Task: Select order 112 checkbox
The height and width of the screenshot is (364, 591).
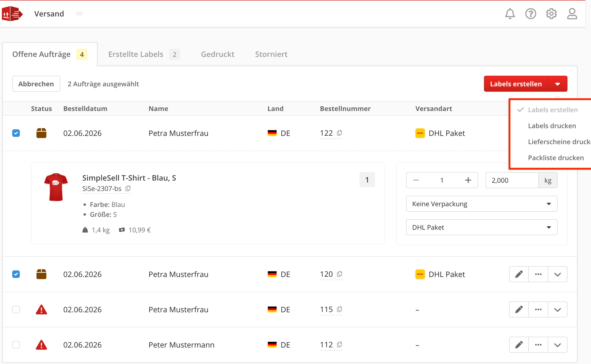Action: (x=16, y=345)
